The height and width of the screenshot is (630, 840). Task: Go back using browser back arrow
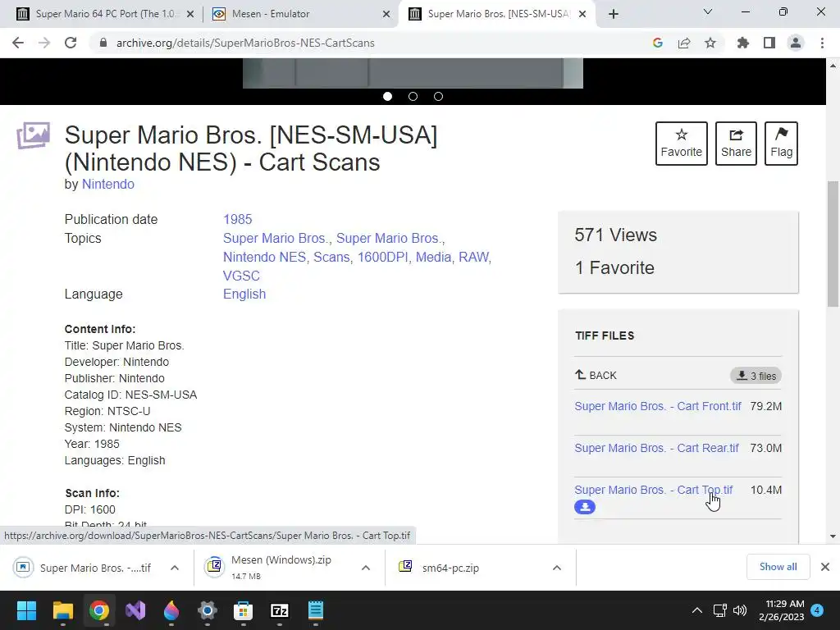[x=18, y=43]
